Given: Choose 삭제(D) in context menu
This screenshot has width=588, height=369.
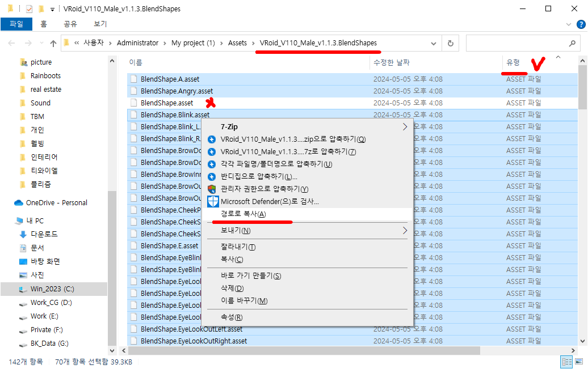Looking at the screenshot, I should point(308,288).
